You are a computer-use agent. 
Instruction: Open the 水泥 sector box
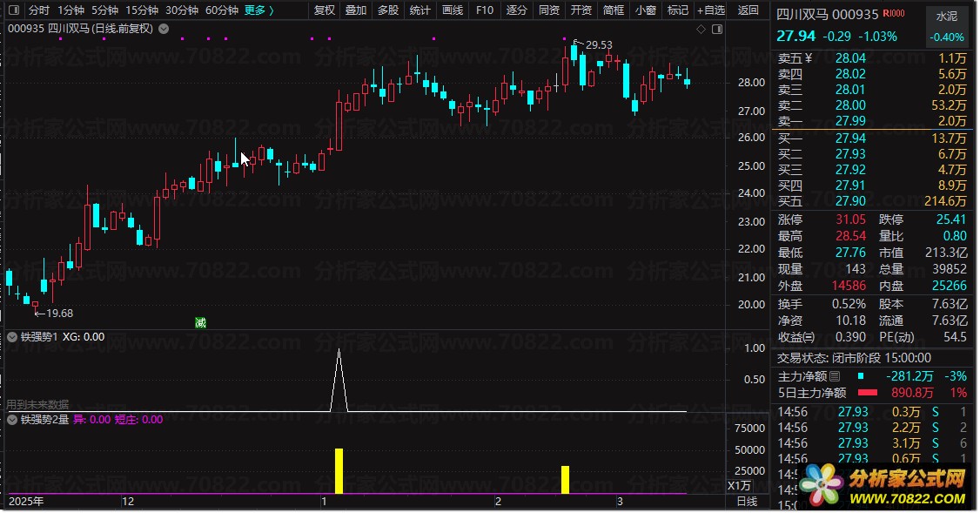click(x=946, y=26)
